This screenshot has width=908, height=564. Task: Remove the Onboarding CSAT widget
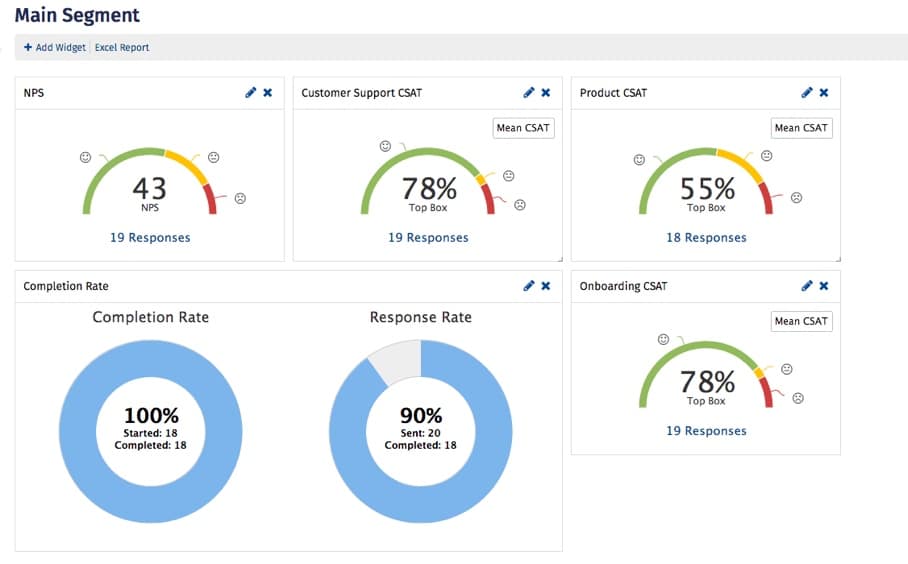tap(824, 285)
